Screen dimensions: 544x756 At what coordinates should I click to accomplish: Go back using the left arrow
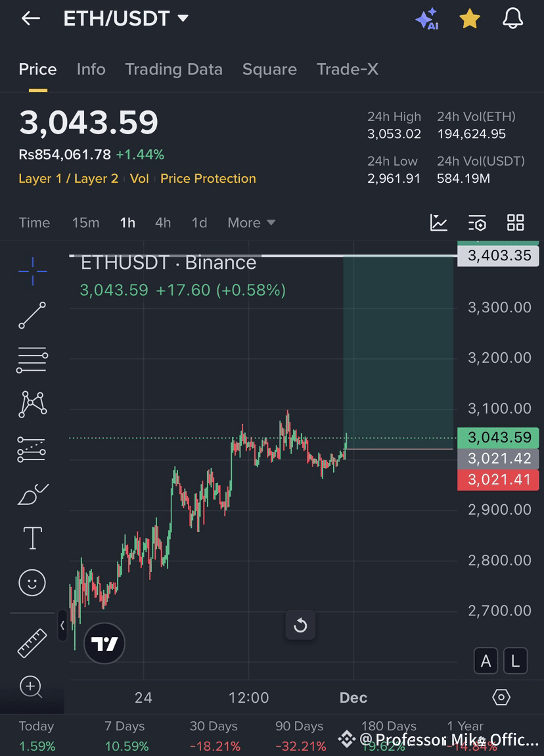coord(31,19)
